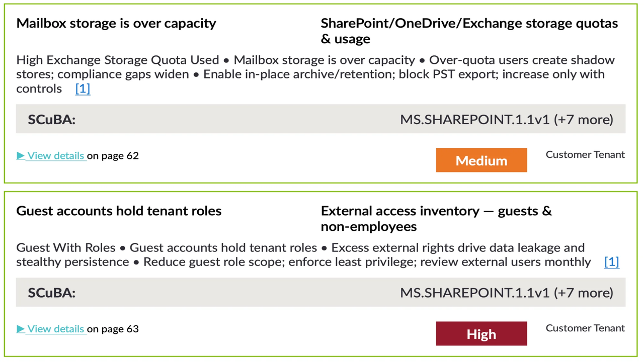Click the orange Medium severity badge
The width and height of the screenshot is (644, 362).
(481, 160)
